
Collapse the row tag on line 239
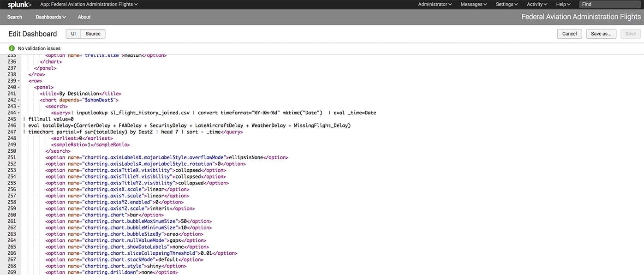tap(18, 81)
